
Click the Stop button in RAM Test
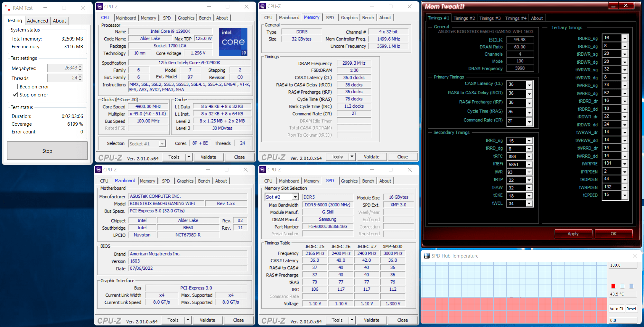click(47, 151)
